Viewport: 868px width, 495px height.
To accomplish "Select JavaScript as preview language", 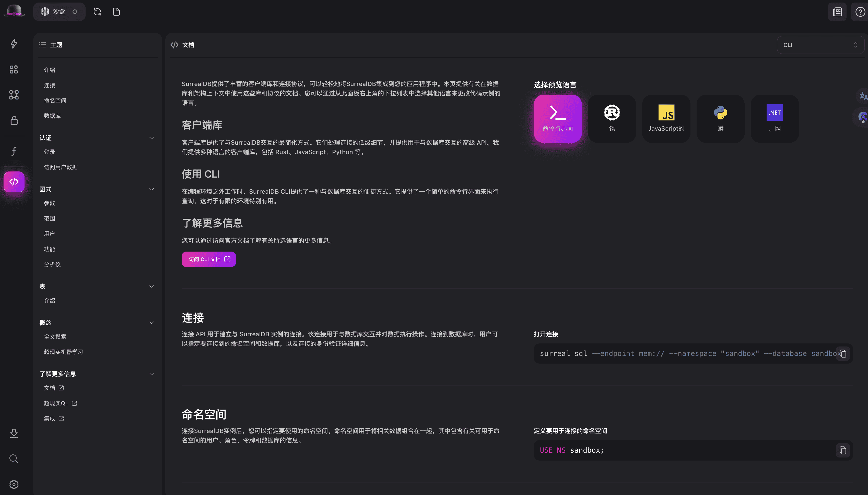I will 666,118.
